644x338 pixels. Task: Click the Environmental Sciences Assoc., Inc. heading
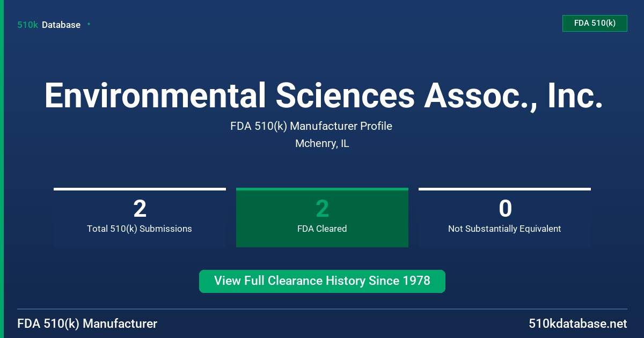[x=323, y=96]
